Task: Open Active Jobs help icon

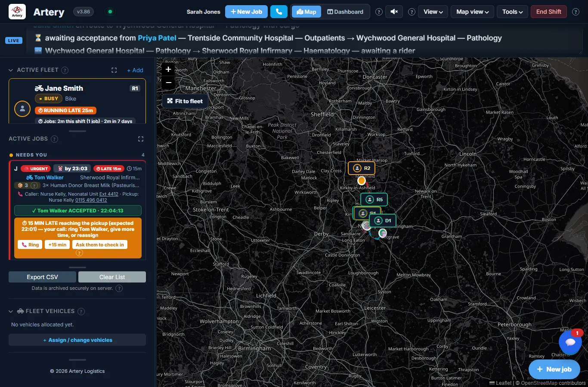Action: tap(54, 139)
